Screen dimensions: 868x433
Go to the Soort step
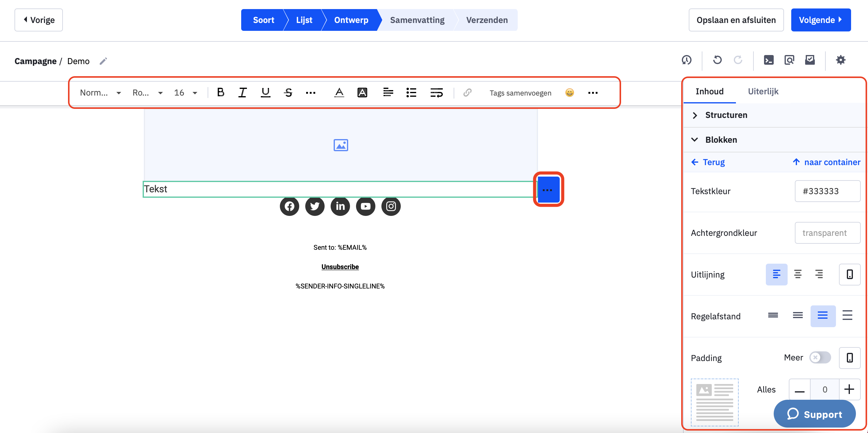click(263, 20)
